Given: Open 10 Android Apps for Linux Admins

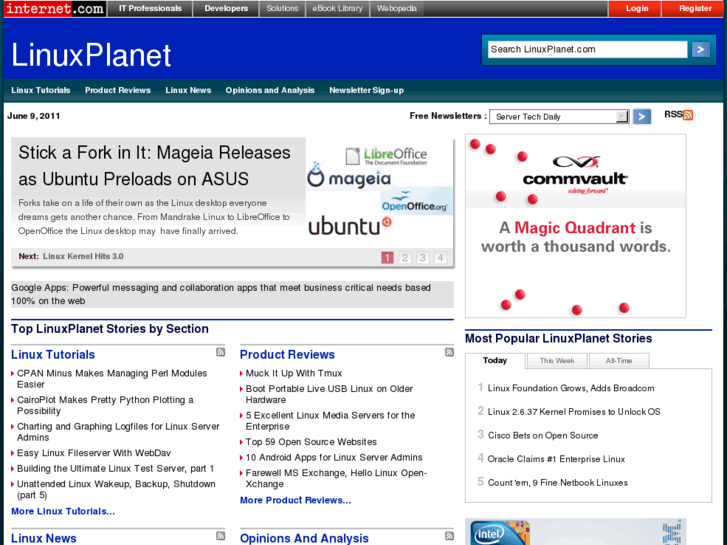Looking at the screenshot, I should (x=334, y=457).
